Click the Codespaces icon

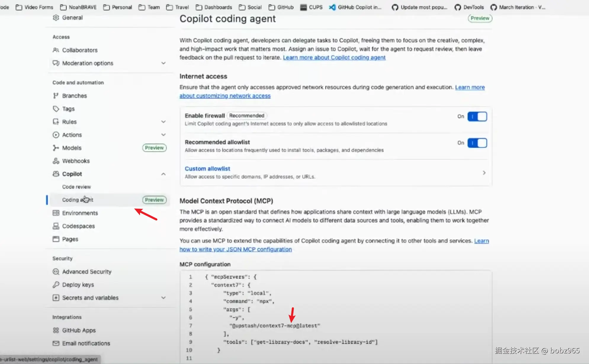[56, 226]
